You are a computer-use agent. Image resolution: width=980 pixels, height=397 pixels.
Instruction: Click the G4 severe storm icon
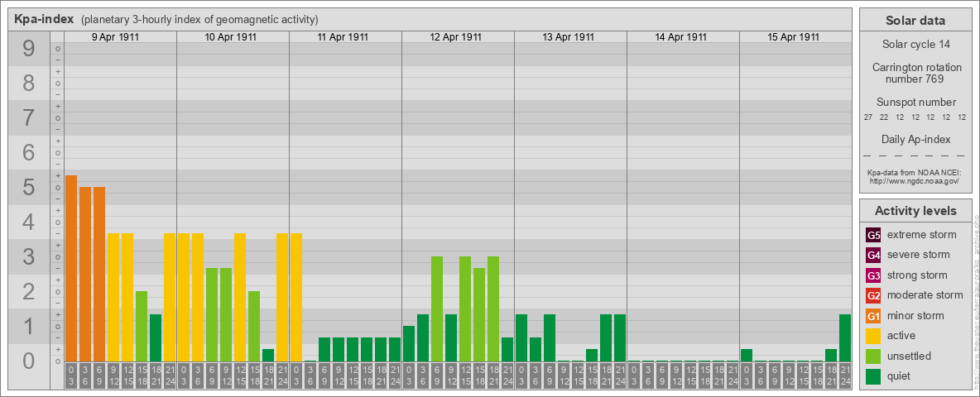coord(873,255)
